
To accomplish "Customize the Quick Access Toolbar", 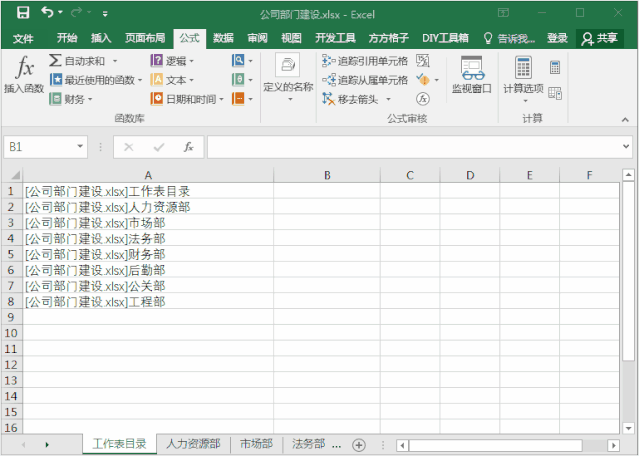I will (105, 14).
